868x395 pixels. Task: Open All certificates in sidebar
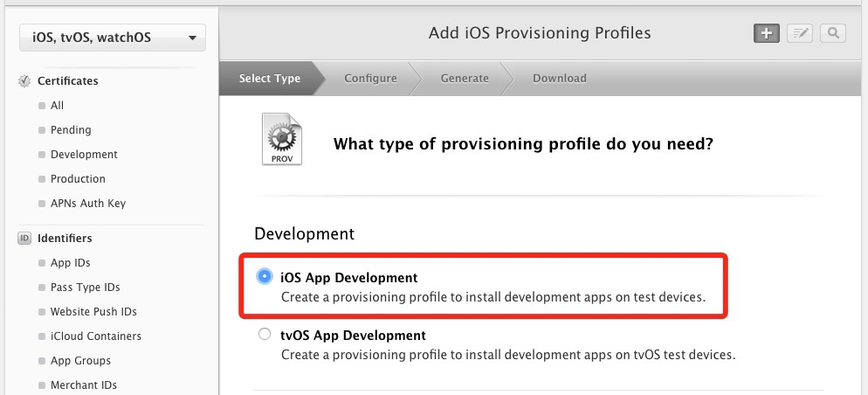click(57, 106)
